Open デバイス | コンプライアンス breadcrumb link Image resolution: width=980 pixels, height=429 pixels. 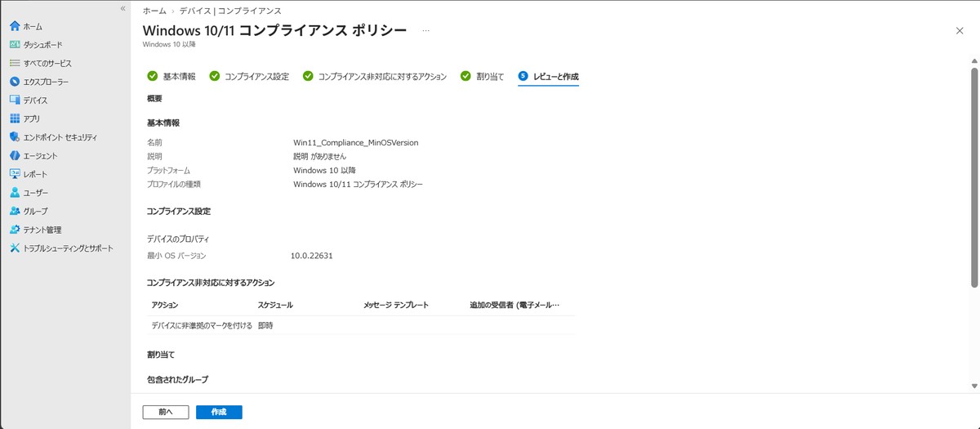pyautogui.click(x=229, y=11)
